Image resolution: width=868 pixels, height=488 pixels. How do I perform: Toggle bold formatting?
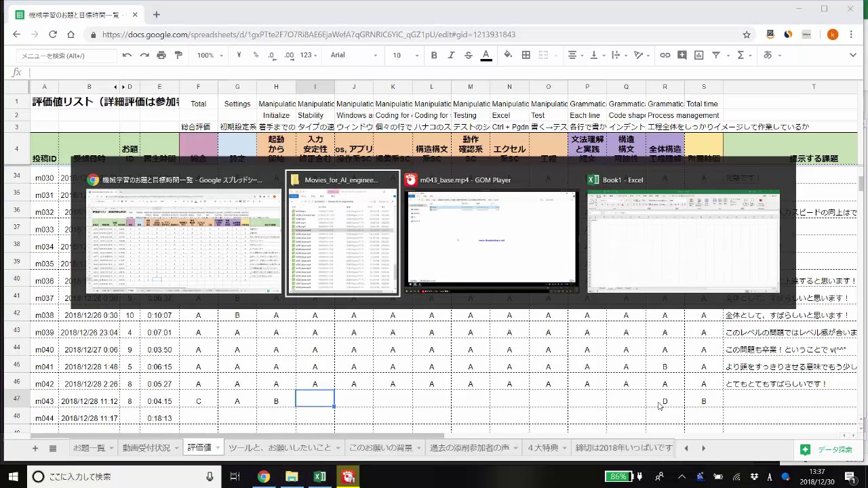tap(434, 55)
